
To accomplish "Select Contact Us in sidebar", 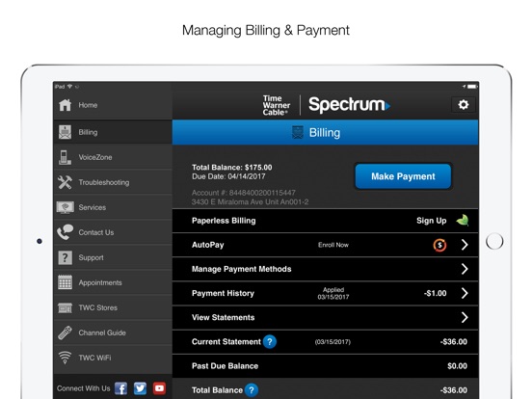I will click(113, 232).
